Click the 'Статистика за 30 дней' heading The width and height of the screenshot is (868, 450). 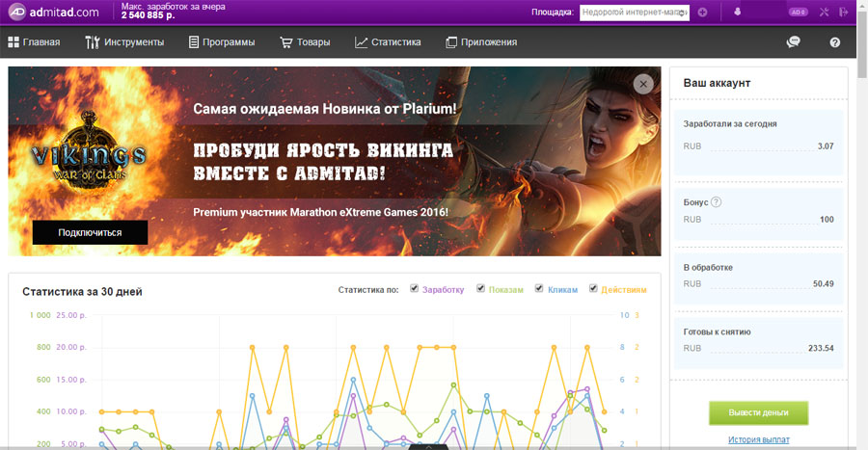click(82, 292)
